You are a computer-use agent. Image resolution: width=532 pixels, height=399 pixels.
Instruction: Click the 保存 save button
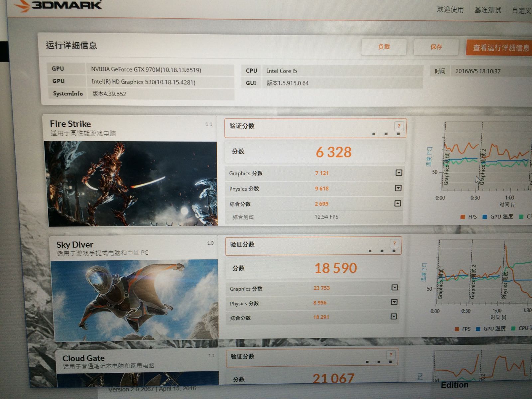[x=436, y=47]
